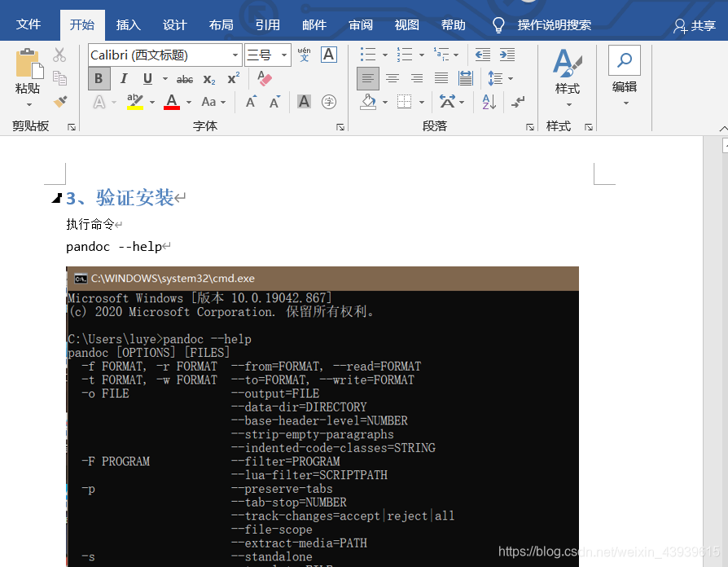This screenshot has height=567, width=728.
Task: Toggle Bold formatting
Action: pos(99,78)
